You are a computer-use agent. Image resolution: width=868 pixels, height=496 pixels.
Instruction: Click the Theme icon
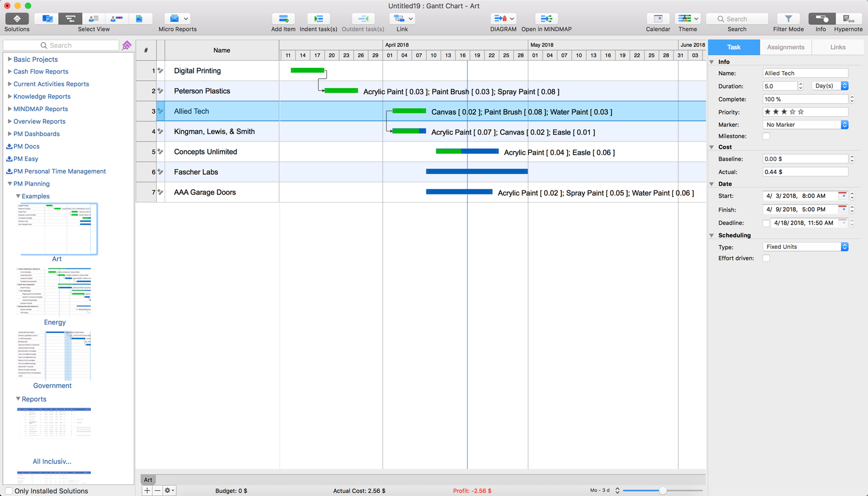pos(685,19)
